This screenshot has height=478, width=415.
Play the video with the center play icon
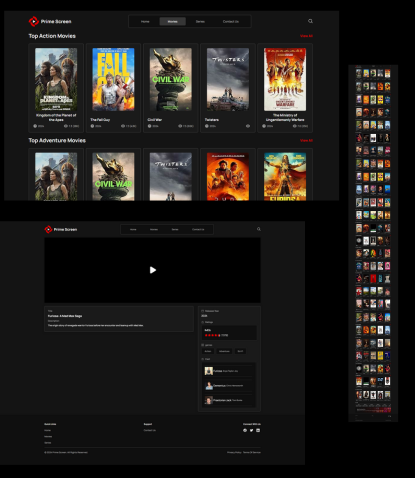click(x=153, y=270)
